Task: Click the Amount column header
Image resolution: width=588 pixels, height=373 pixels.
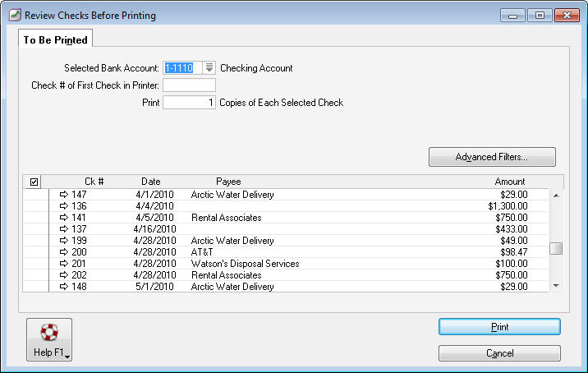Action: [510, 182]
